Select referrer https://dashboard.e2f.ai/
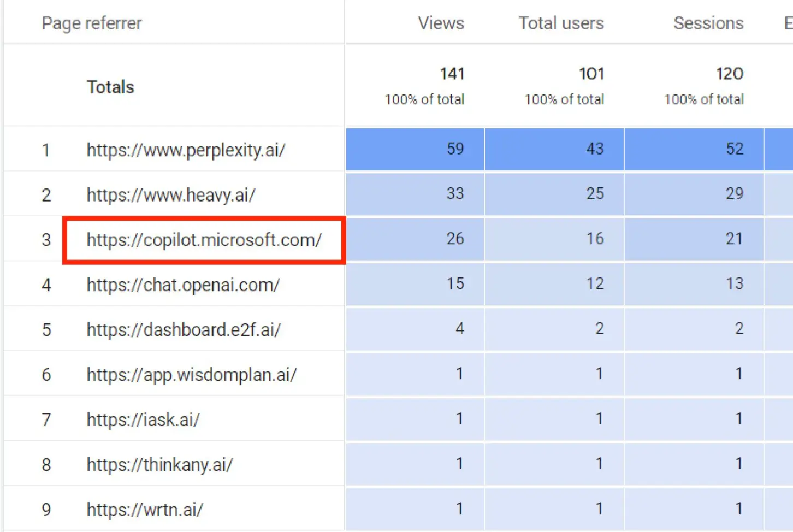This screenshot has height=532, width=793. pyautogui.click(x=184, y=329)
